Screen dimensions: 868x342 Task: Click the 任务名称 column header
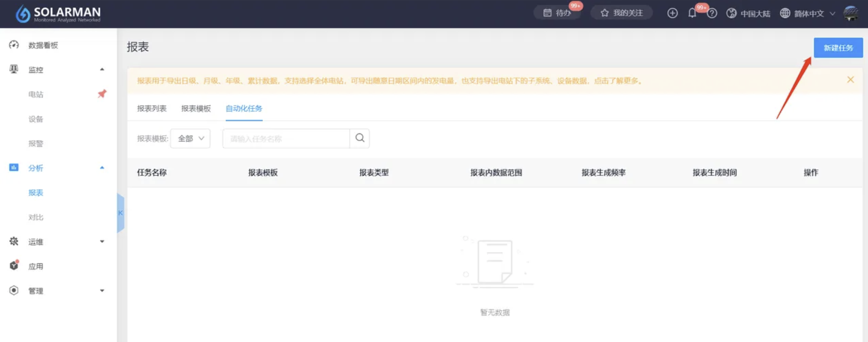[152, 172]
